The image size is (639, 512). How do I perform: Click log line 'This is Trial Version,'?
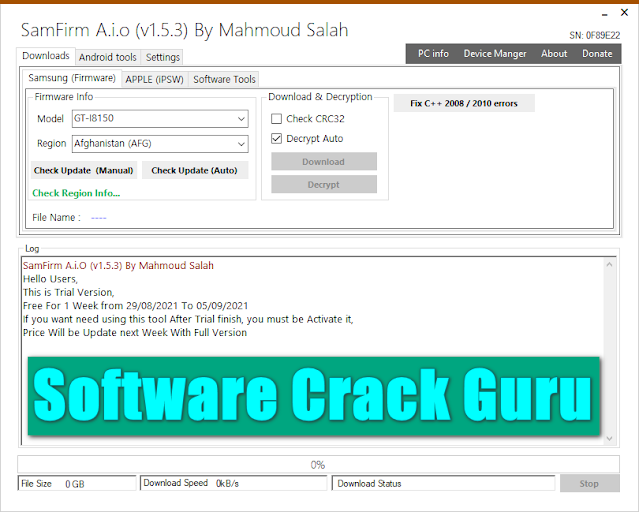tap(69, 292)
